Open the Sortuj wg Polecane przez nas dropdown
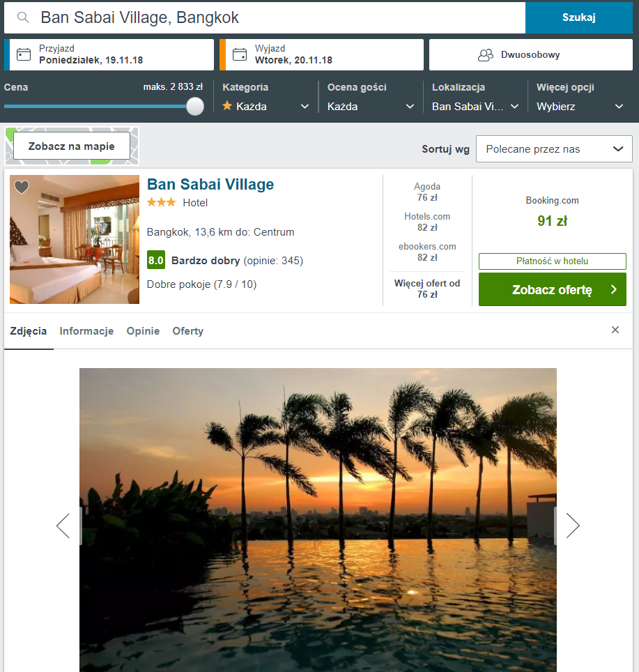The image size is (639, 672). pos(554,148)
